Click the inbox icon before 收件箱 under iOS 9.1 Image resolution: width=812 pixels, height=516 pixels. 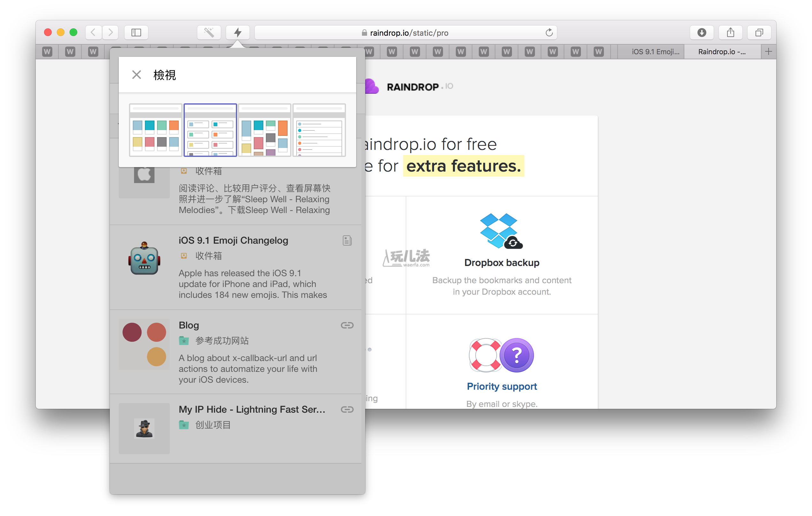point(184,256)
